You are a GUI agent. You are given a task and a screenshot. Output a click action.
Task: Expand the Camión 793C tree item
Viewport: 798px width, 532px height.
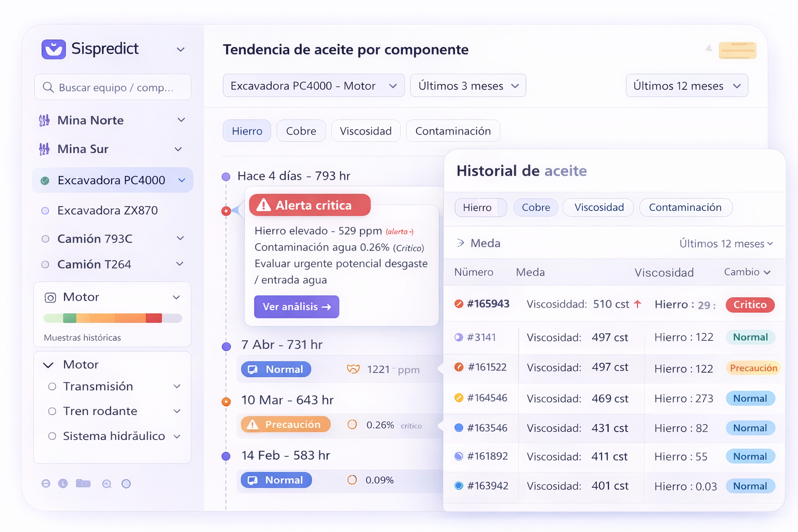(180, 238)
